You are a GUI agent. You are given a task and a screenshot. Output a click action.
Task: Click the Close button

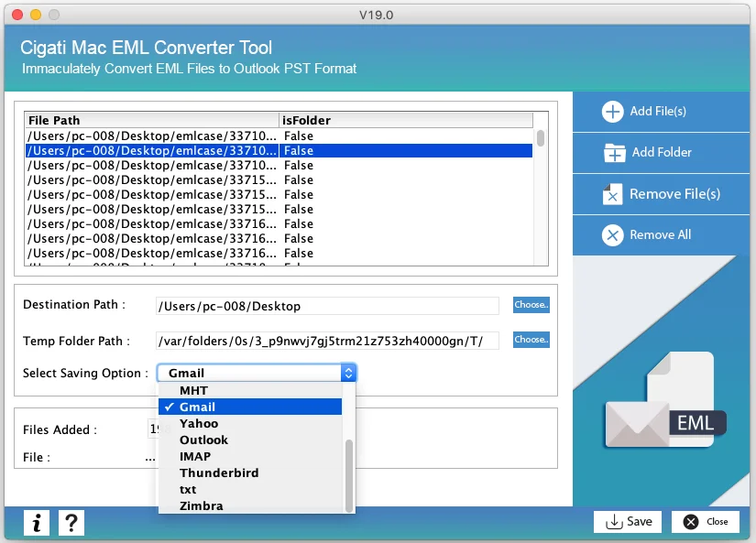tap(706, 522)
